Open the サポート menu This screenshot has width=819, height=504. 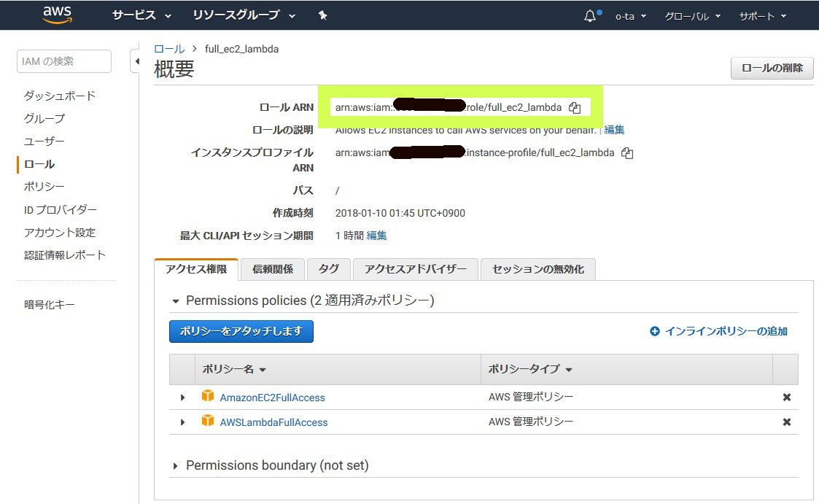coord(763,16)
